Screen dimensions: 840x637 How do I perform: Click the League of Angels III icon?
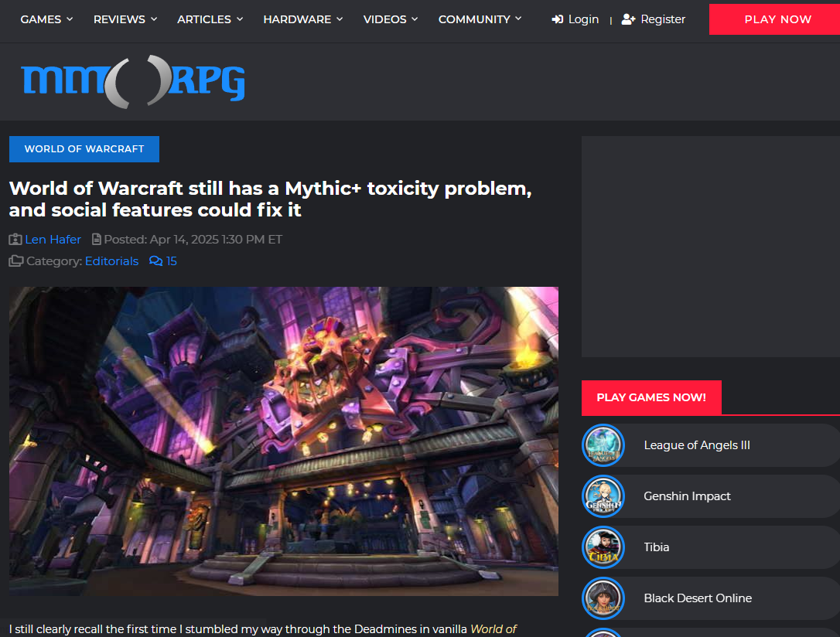[603, 445]
